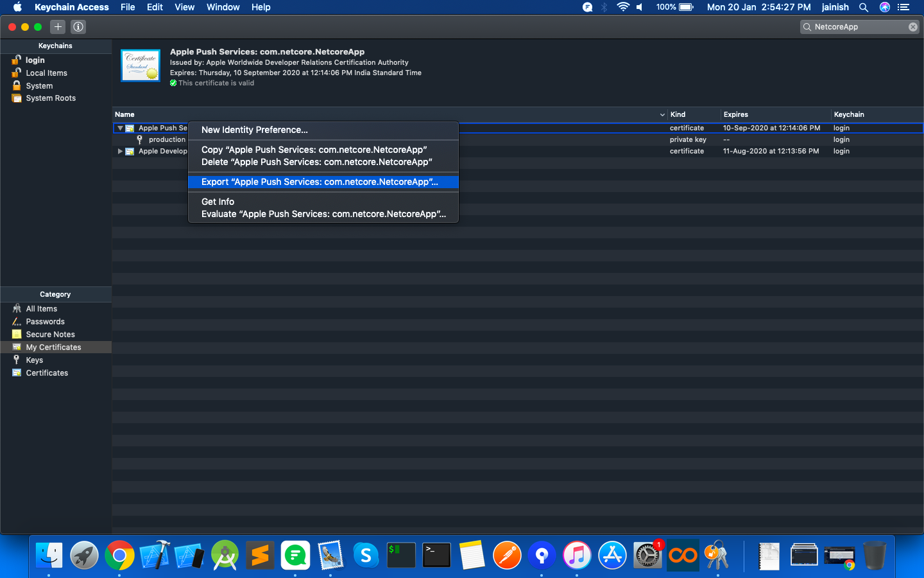Sort the list by Name column

click(x=390, y=114)
